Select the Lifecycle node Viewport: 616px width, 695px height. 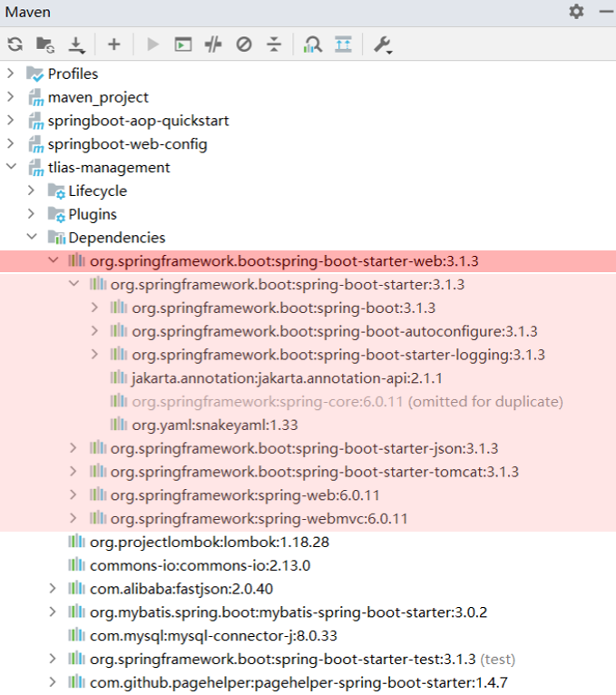coord(97,191)
